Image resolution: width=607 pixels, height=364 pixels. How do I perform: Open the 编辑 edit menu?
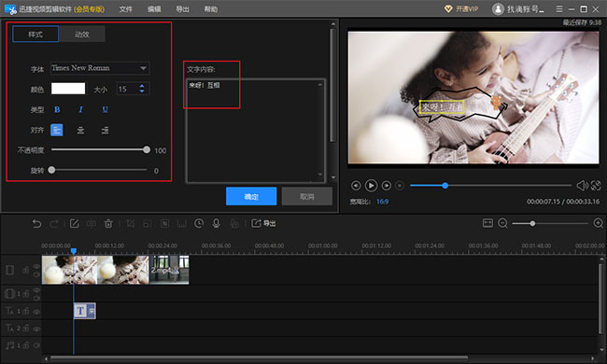pyautogui.click(x=154, y=9)
